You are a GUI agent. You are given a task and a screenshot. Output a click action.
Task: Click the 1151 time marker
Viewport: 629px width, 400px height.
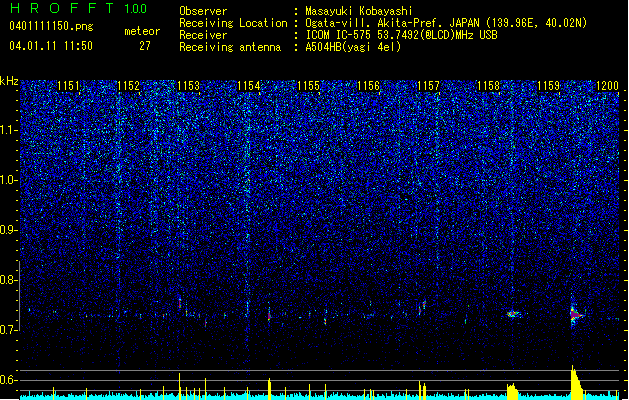(x=68, y=85)
